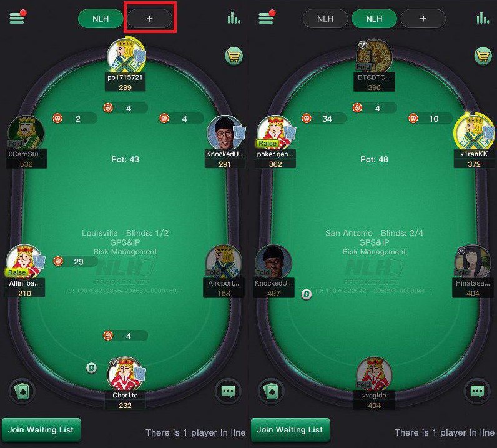The height and width of the screenshot is (448, 497).
Task: Open chat bubble on Louisville table
Action: (229, 391)
